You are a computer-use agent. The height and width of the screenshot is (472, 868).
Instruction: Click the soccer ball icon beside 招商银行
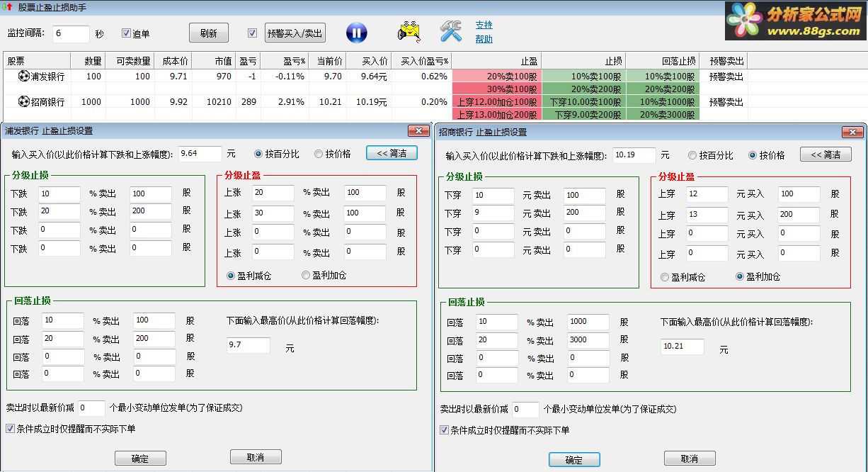[x=23, y=102]
